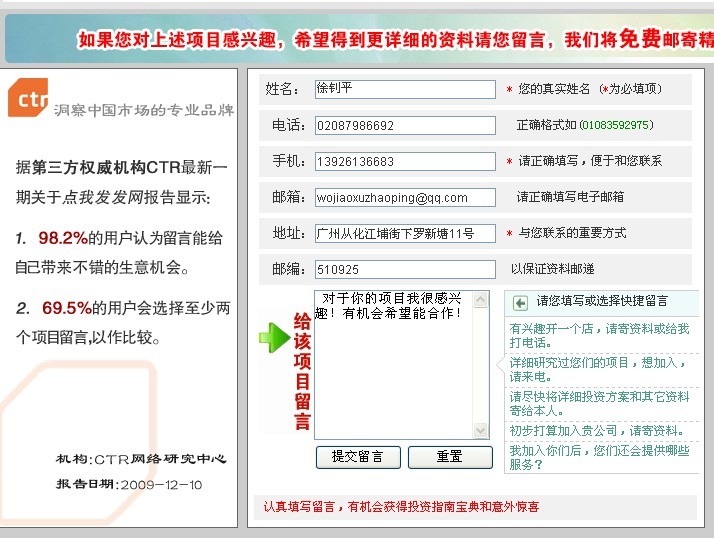Click the 洞察中国市场的专业品牌 slogan
The image size is (714, 538).
point(143,110)
